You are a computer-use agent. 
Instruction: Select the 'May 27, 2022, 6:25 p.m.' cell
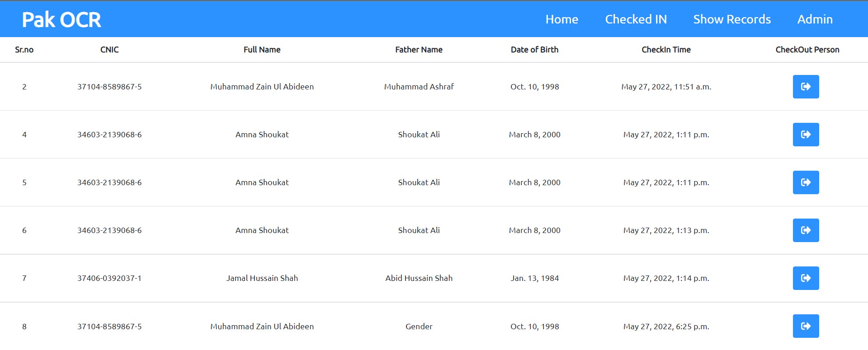point(666,327)
